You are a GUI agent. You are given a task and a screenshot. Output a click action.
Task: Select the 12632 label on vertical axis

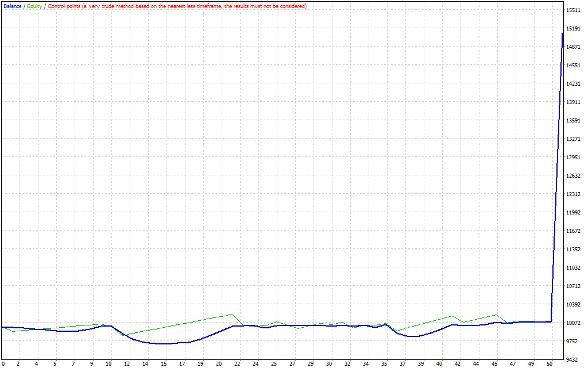click(573, 176)
